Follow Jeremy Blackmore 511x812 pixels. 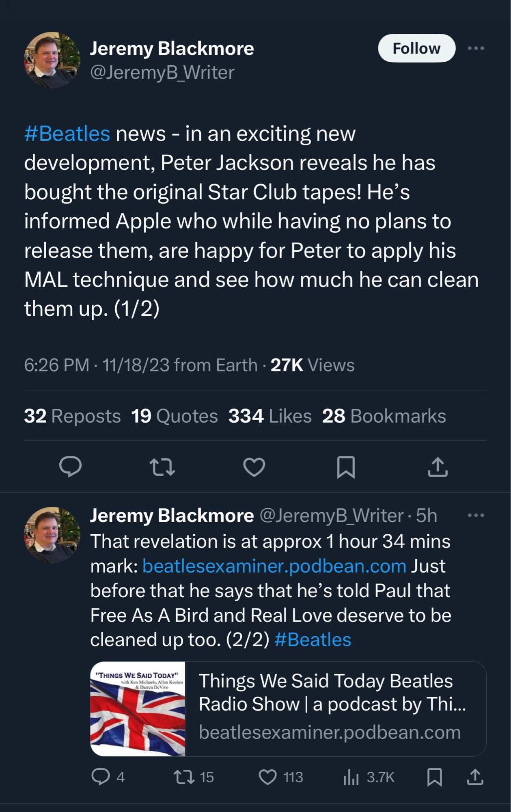416,48
